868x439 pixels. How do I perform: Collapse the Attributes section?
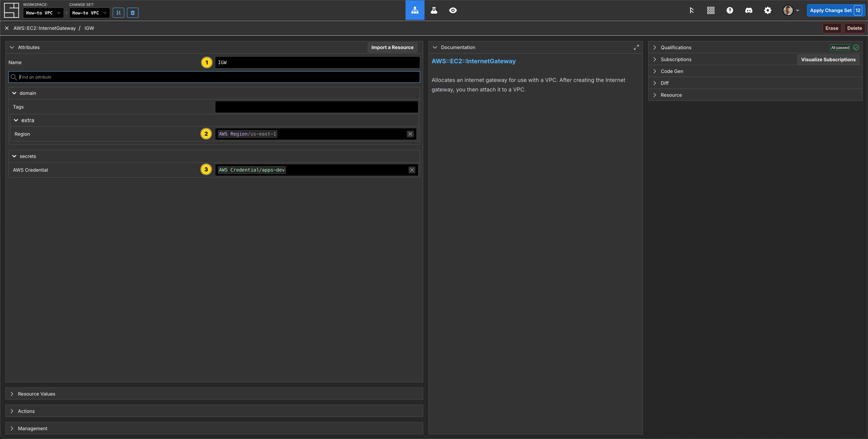[x=12, y=48]
